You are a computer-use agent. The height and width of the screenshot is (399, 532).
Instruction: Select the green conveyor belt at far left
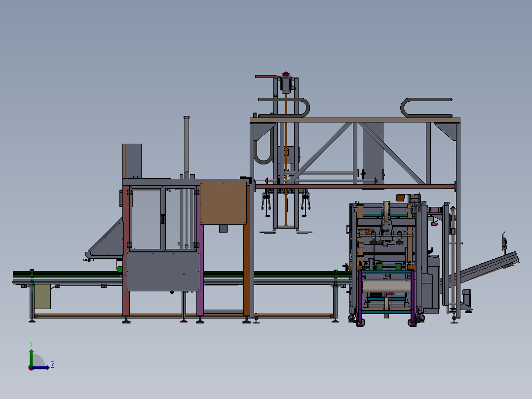tap(67, 274)
